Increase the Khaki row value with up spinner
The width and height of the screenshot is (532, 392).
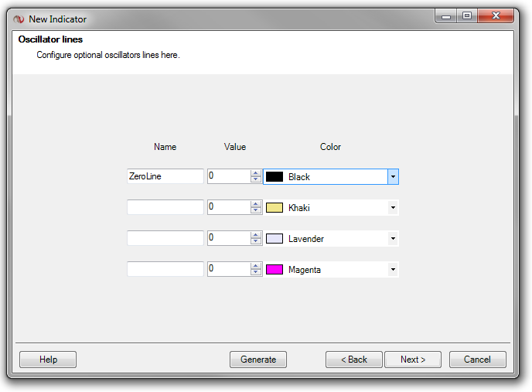255,203
